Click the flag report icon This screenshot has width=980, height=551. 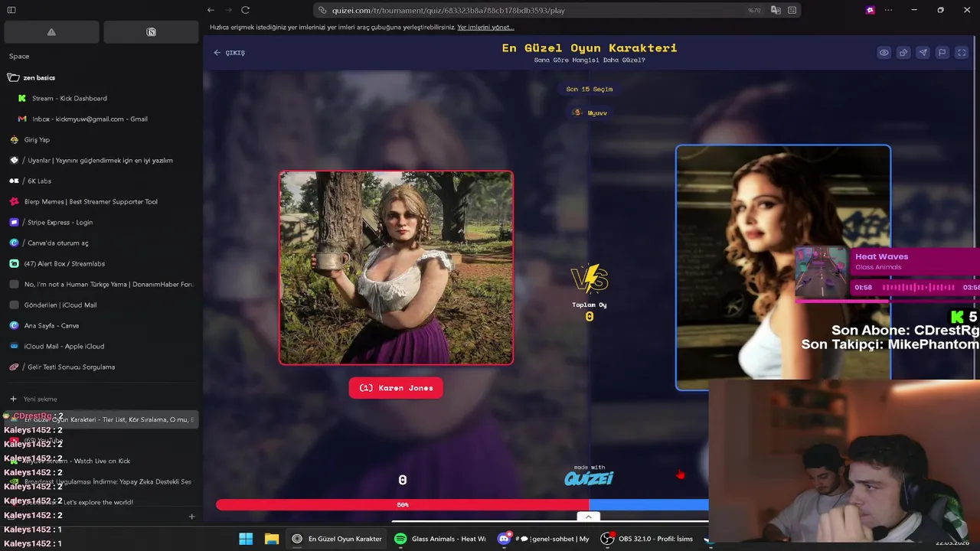(942, 53)
